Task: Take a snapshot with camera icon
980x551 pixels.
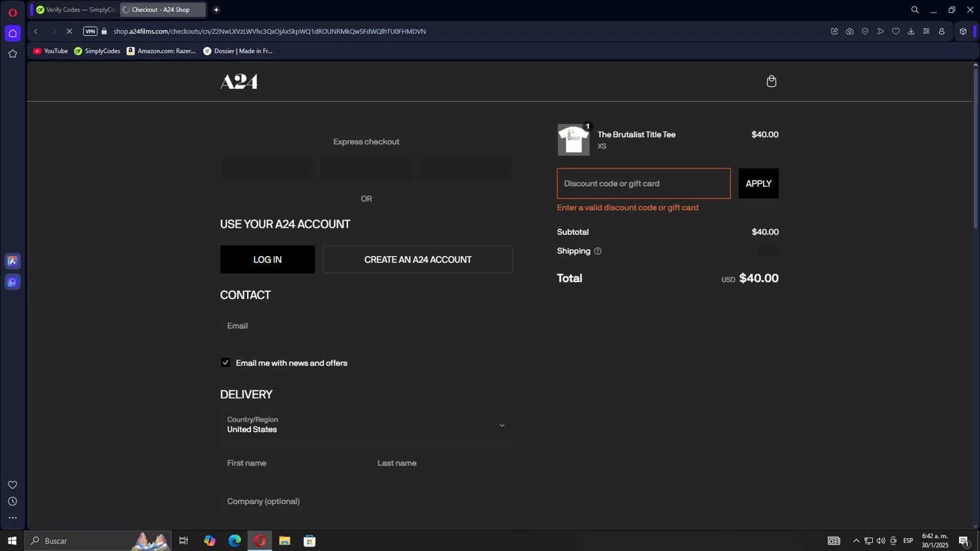Action: click(x=850, y=31)
